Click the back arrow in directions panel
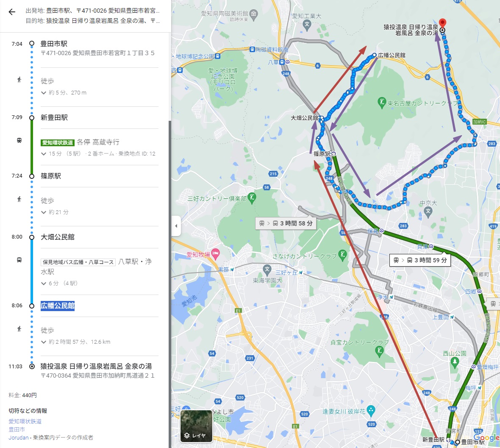The height and width of the screenshot is (448, 500). click(x=12, y=12)
